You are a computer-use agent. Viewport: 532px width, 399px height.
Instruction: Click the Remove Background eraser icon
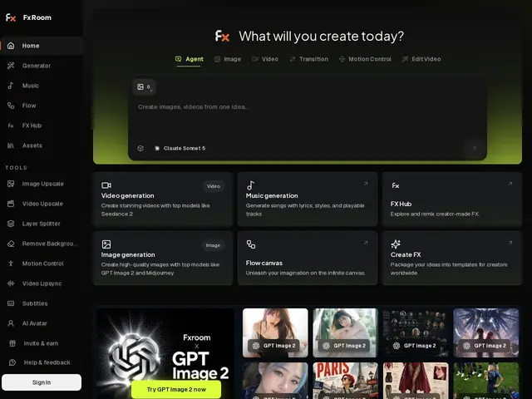pyautogui.click(x=11, y=244)
